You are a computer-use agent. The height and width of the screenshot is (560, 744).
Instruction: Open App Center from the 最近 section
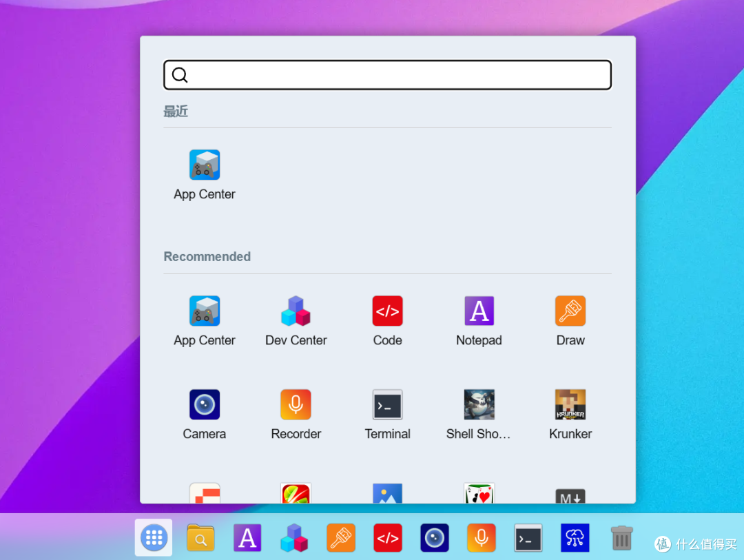click(205, 165)
